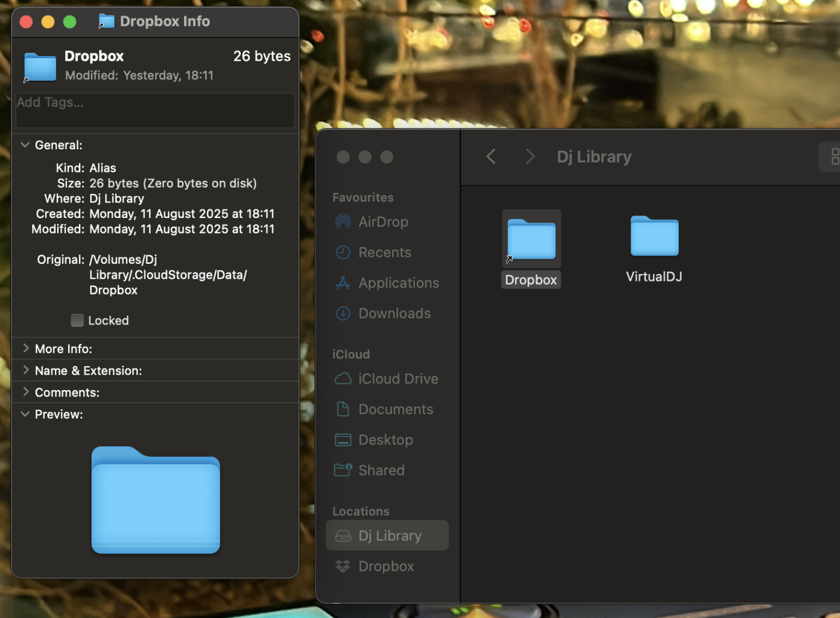Expand the Comments section
Image resolution: width=840 pixels, height=618 pixels.
click(25, 392)
